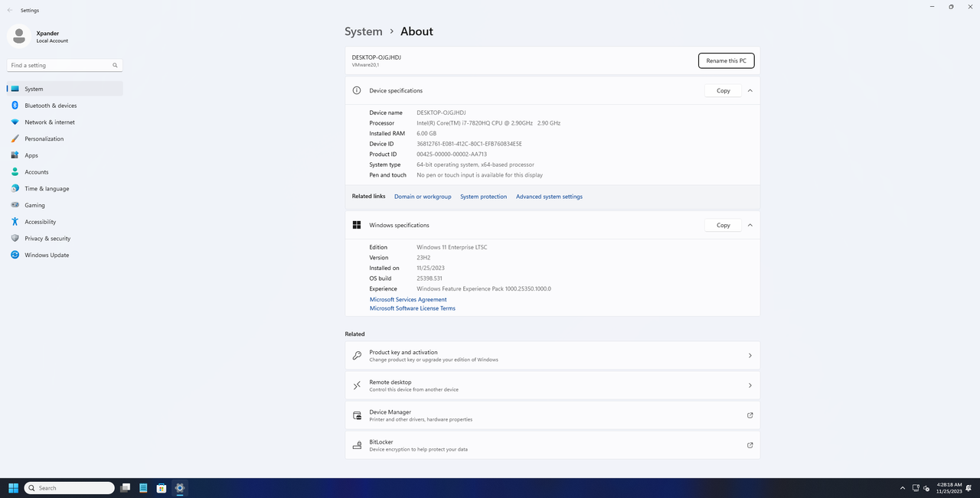Screen dimensions: 980x498
Task: Click the Device ID value text
Action: coord(469,144)
